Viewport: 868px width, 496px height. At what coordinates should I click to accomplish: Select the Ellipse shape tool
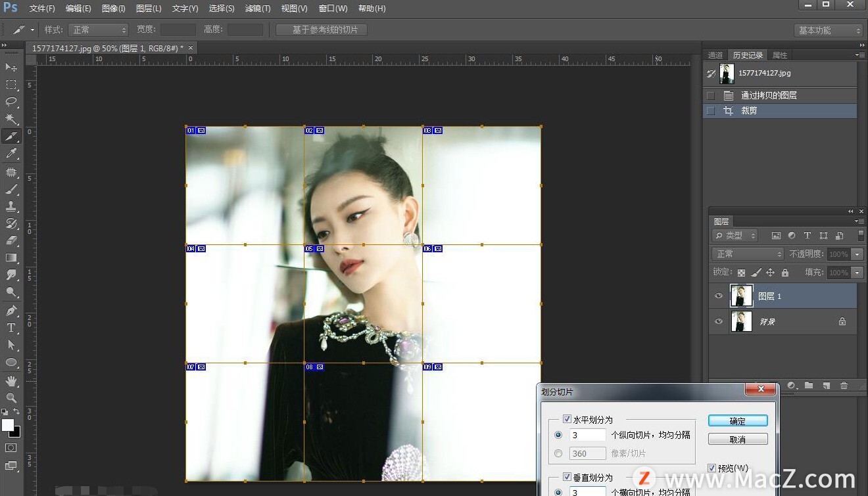[x=11, y=362]
